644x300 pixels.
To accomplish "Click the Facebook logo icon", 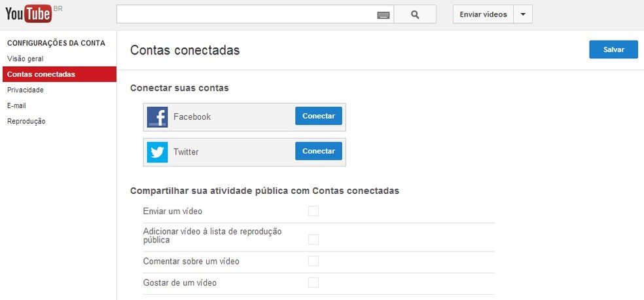I will [x=157, y=117].
